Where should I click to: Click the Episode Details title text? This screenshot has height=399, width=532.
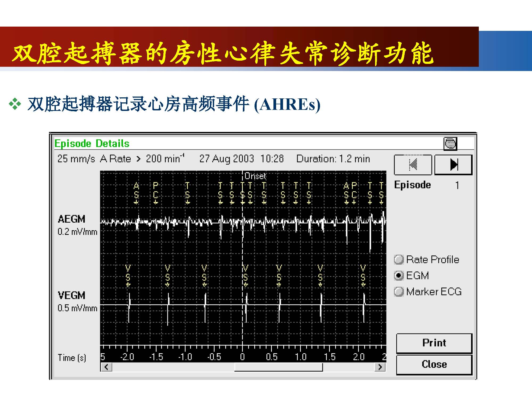pyautogui.click(x=92, y=144)
